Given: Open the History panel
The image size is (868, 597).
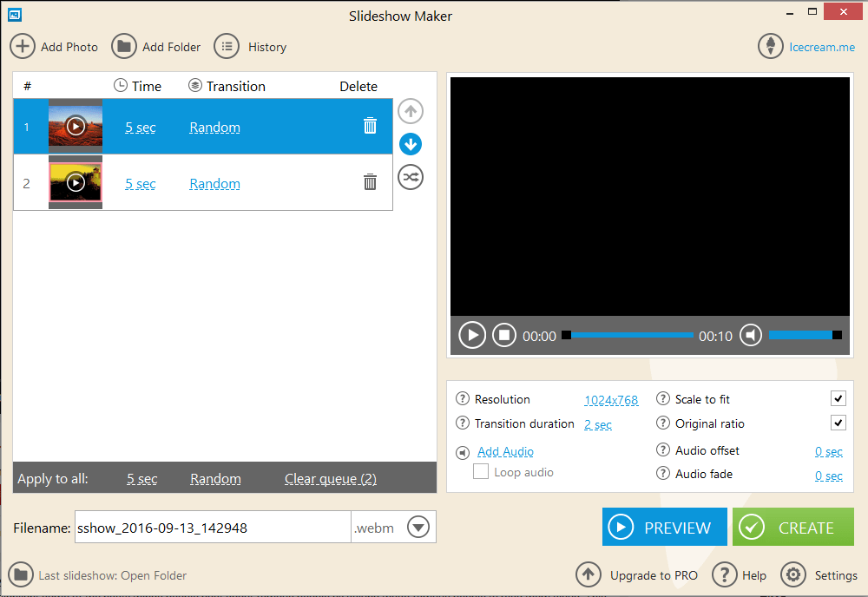Looking at the screenshot, I should pyautogui.click(x=226, y=46).
